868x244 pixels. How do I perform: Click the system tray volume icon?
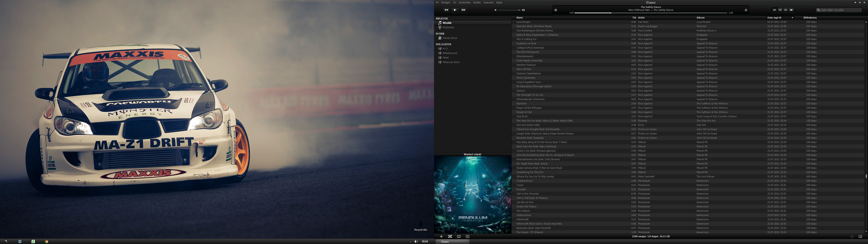pos(416,241)
